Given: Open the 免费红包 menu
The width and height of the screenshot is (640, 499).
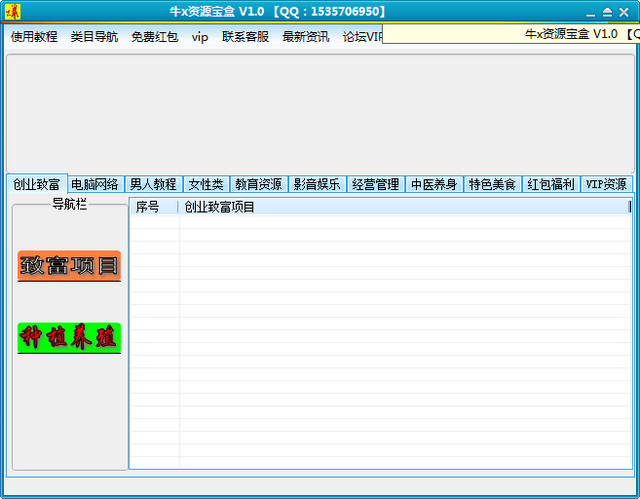Looking at the screenshot, I should [x=155, y=37].
